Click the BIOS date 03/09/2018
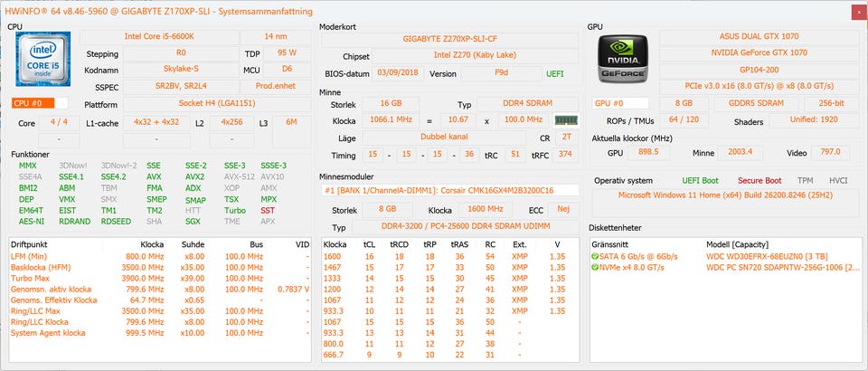Screen dimensions: 868x371 (x=398, y=73)
